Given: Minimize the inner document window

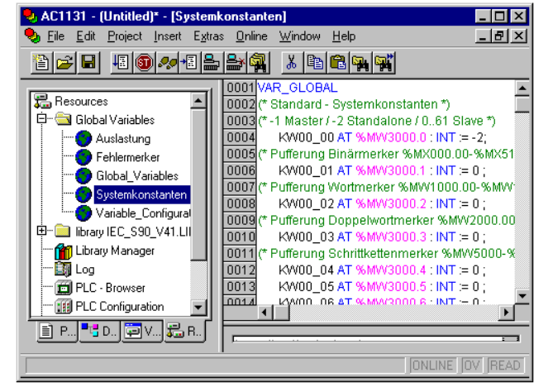Looking at the screenshot, I should click(x=484, y=36).
